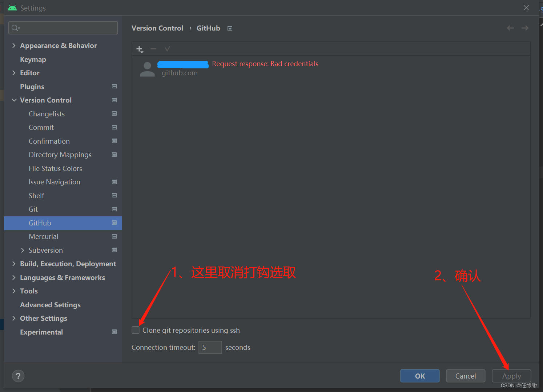Focus the settings search field
543x392 pixels.
[x=63, y=28]
